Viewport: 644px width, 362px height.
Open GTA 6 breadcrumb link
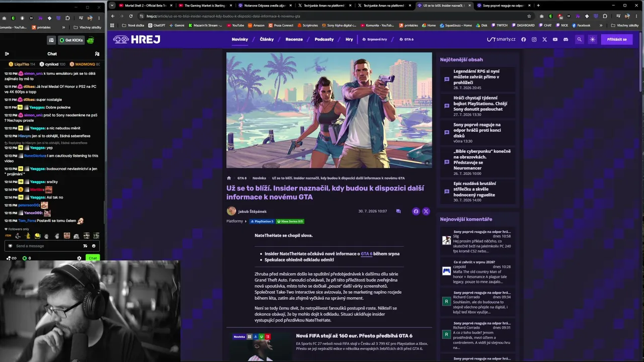242,178
